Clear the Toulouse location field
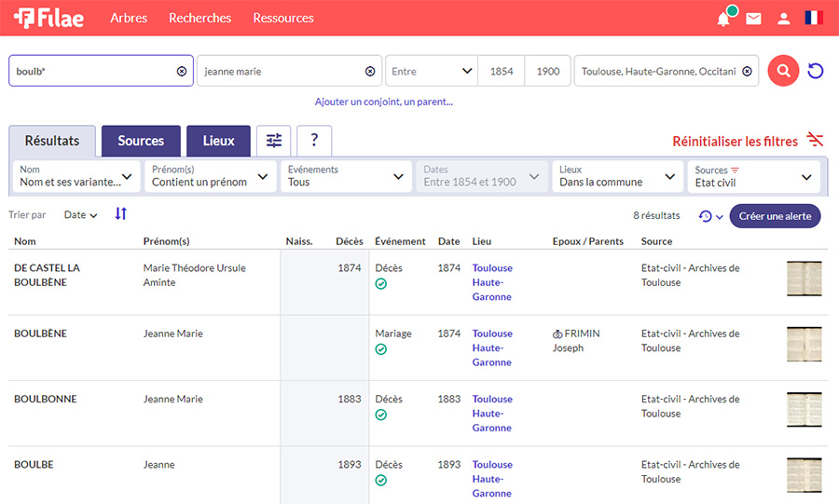This screenshot has height=504, width=839. coord(747,71)
